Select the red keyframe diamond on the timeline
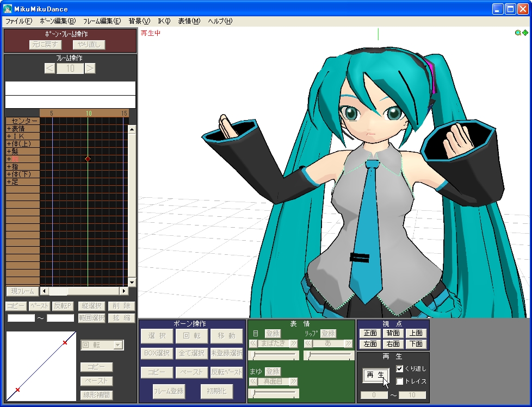Image resolution: width=532 pixels, height=407 pixels. point(88,159)
